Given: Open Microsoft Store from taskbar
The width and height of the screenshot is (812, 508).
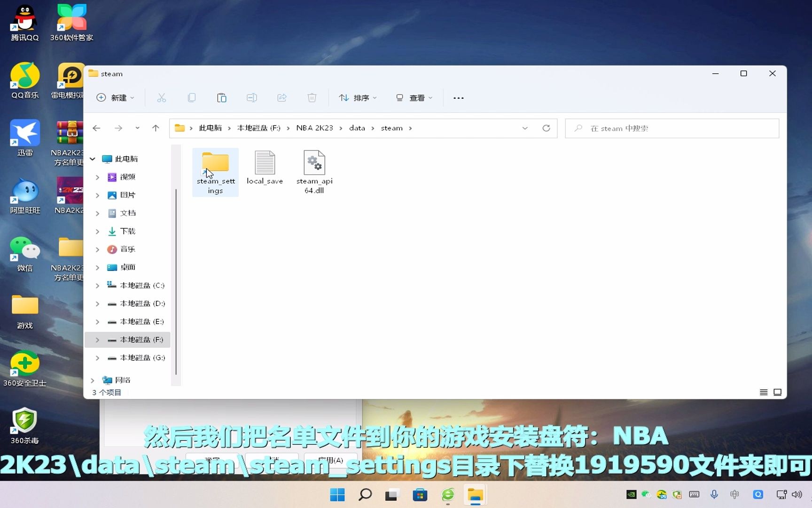Looking at the screenshot, I should pyautogui.click(x=420, y=495).
